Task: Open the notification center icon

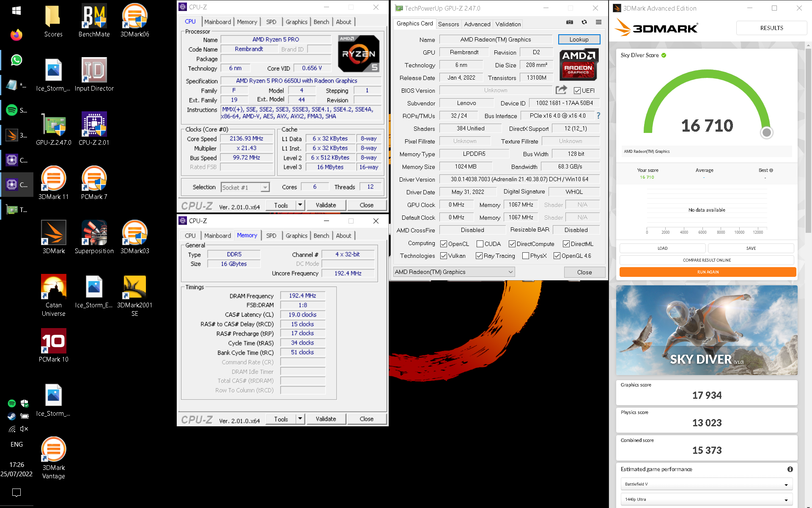Action: [16, 492]
